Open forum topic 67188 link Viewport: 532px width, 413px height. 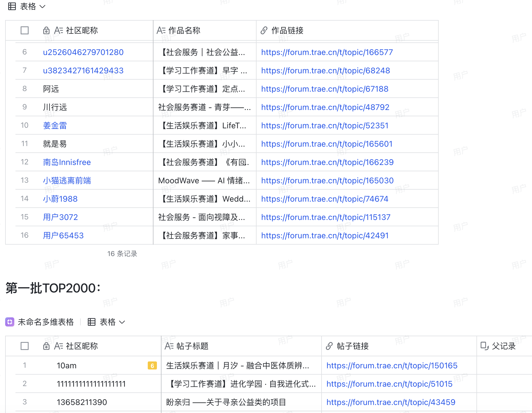click(325, 89)
